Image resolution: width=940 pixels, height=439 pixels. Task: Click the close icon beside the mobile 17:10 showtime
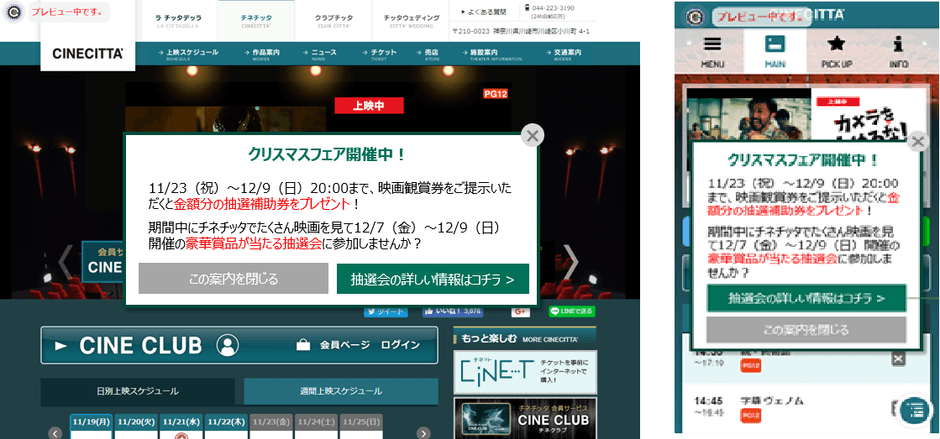897,359
